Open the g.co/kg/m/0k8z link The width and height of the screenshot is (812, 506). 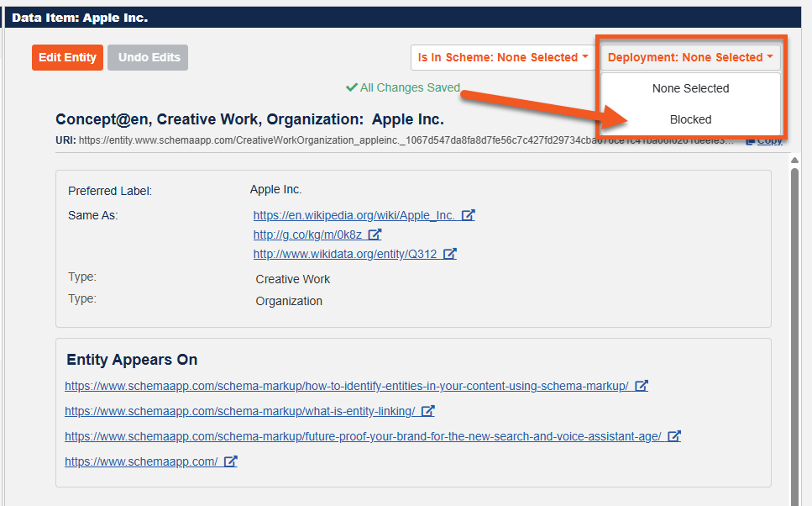[x=307, y=235]
